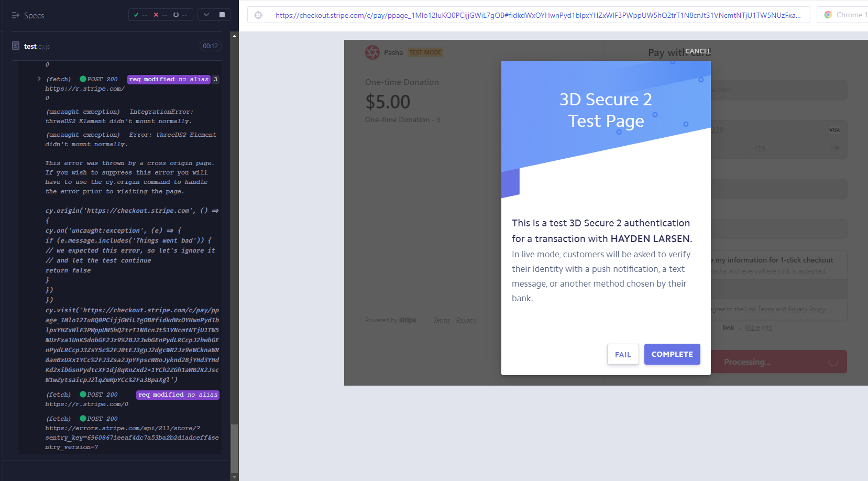Click COMPLETE to finish 3D Secure authentication
The width and height of the screenshot is (868, 481).
(x=672, y=354)
